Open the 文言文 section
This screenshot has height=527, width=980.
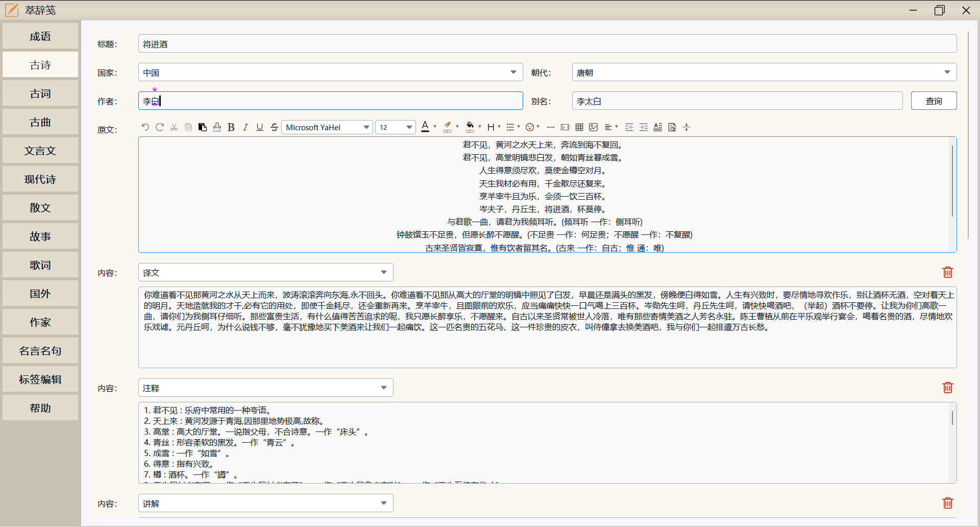pyautogui.click(x=40, y=151)
